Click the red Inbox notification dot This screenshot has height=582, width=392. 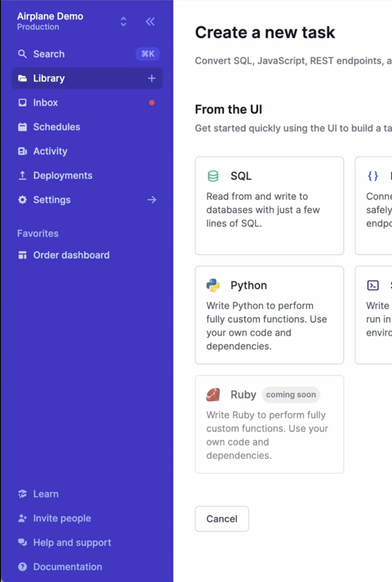(151, 102)
